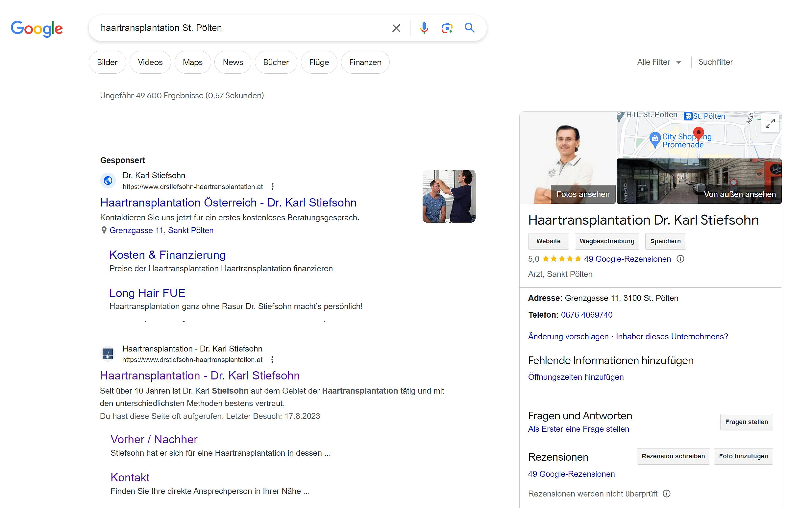Click the Speichern button

click(665, 241)
